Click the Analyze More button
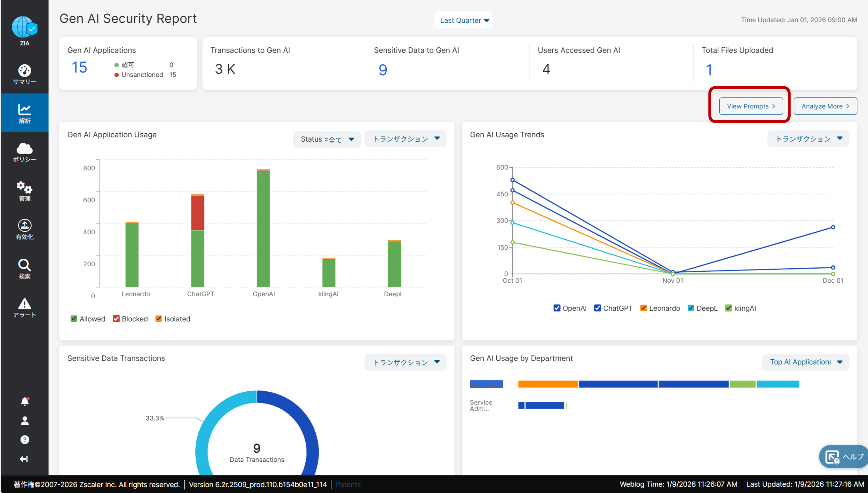Image resolution: width=868 pixels, height=493 pixels. (825, 106)
